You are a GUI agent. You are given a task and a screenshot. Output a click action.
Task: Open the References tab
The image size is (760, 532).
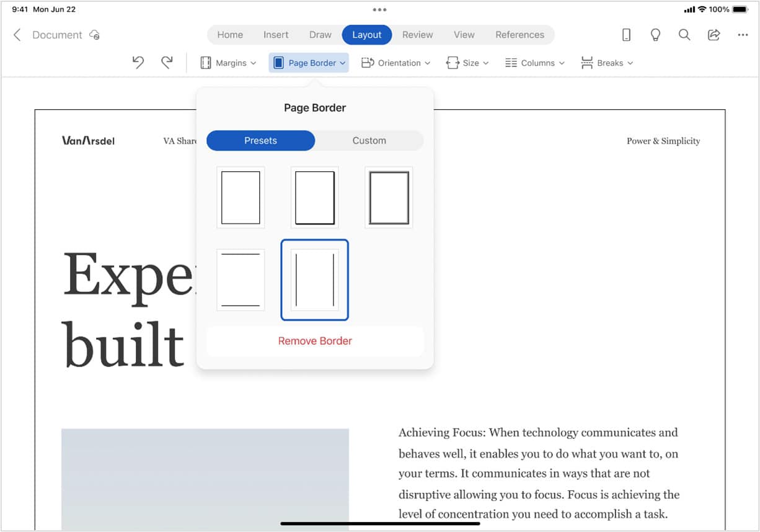(x=519, y=35)
